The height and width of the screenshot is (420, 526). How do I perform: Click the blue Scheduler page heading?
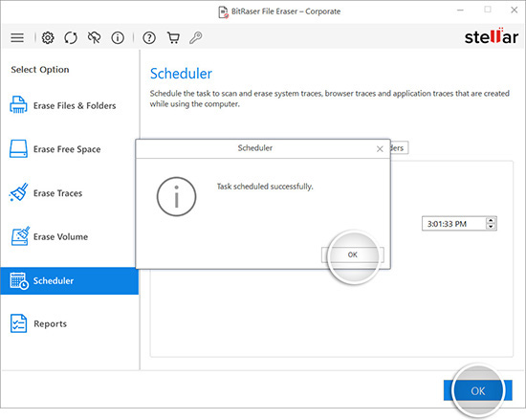[x=181, y=74]
